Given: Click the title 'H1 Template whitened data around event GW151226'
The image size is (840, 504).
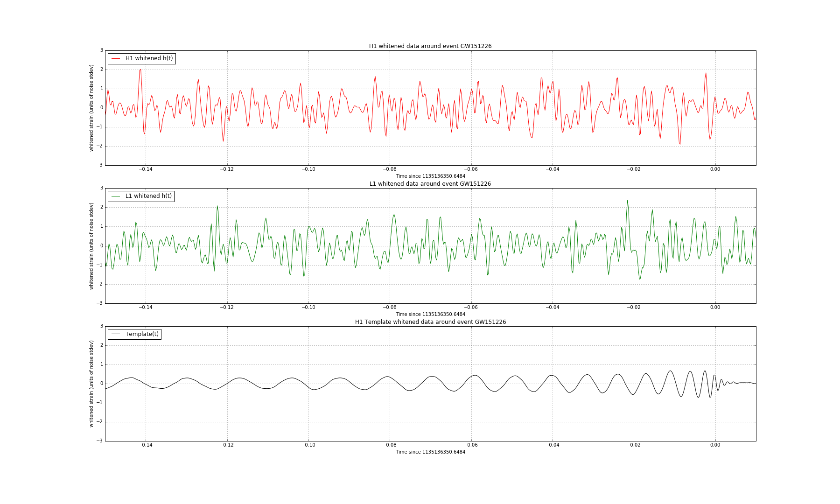Looking at the screenshot, I should click(430, 322).
